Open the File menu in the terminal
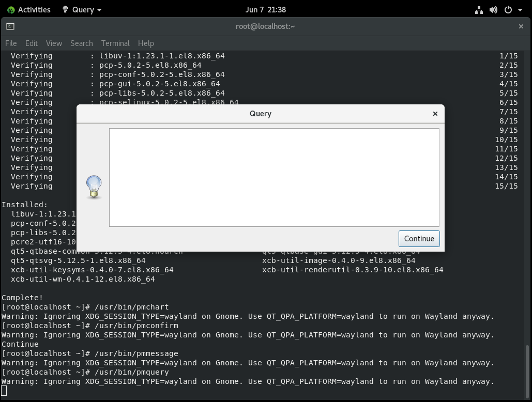Screen dimensions: 532x402 tap(11, 43)
